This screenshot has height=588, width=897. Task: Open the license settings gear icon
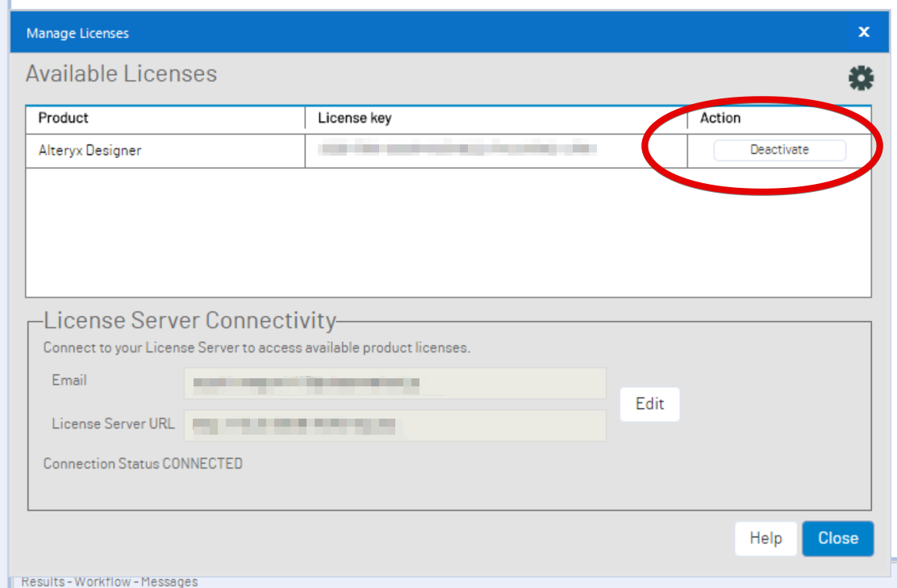[x=861, y=77]
